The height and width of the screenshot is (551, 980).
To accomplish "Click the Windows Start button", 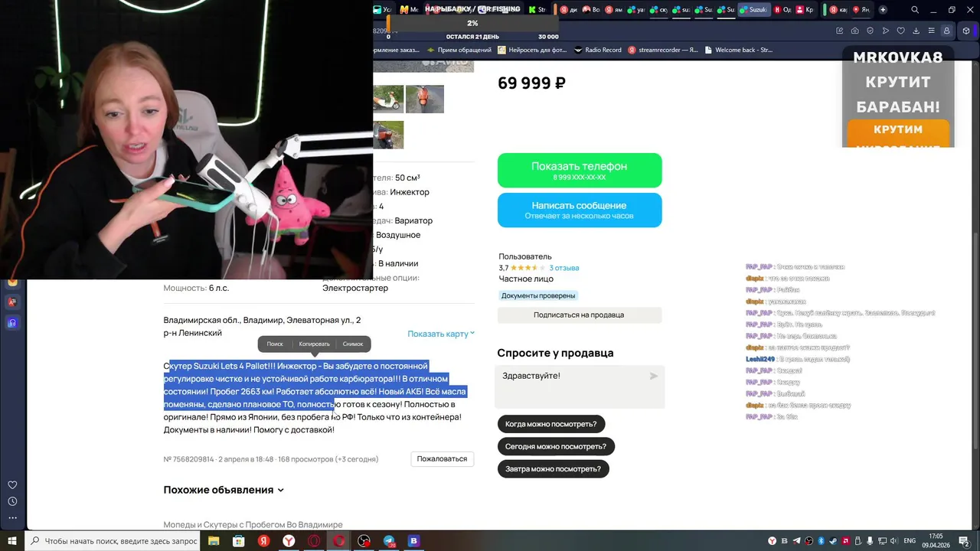I will click(x=12, y=541).
